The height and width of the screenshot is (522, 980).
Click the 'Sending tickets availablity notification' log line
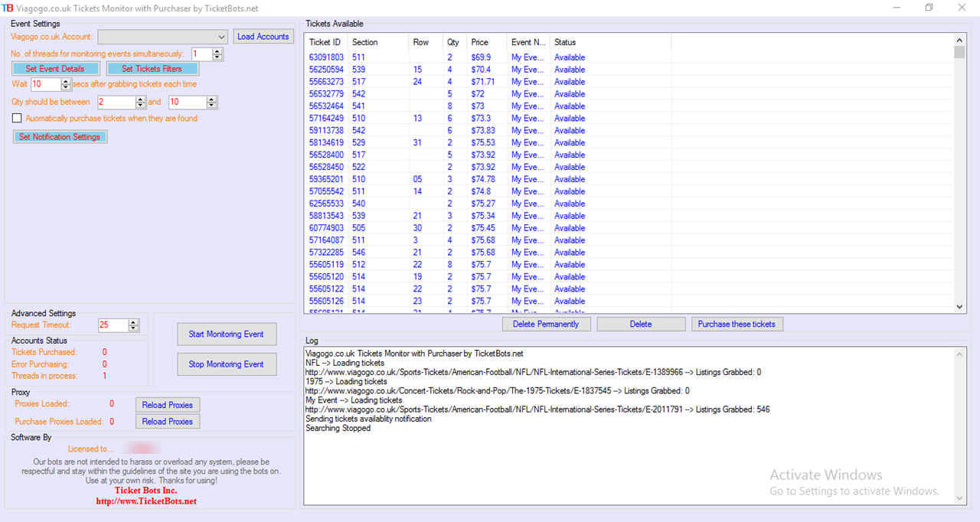(x=368, y=419)
